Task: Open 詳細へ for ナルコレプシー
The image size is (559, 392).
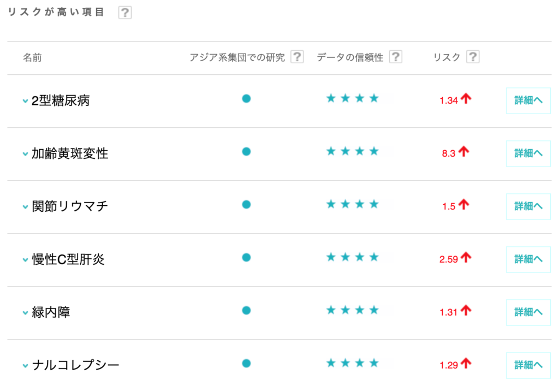Action: point(528,365)
